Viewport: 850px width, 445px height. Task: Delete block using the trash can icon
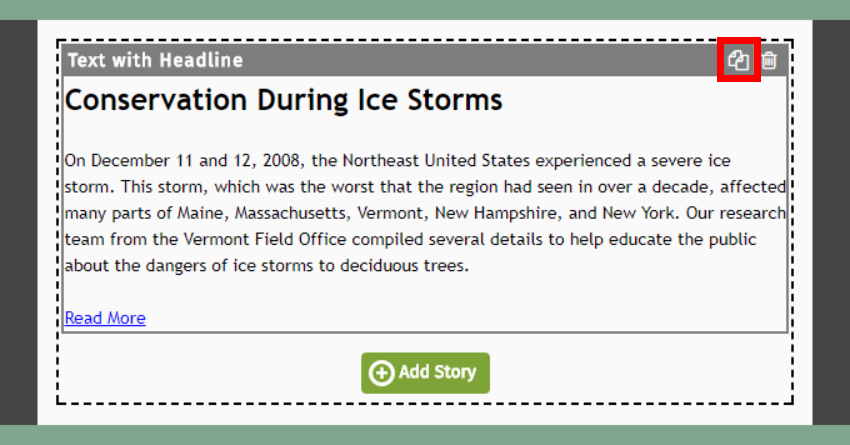click(769, 60)
